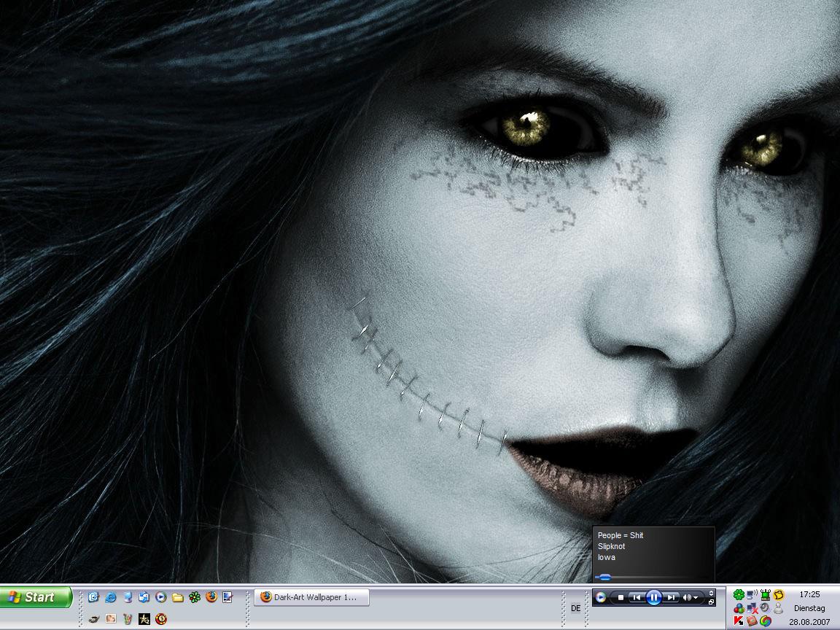
Task: Open the casino chip icon in Quick Launch
Action: 161,619
